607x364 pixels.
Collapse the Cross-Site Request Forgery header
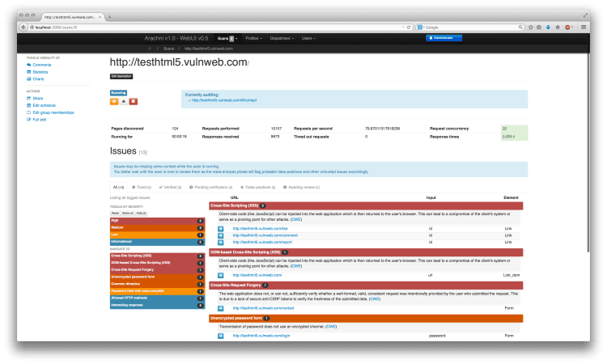click(x=366, y=285)
